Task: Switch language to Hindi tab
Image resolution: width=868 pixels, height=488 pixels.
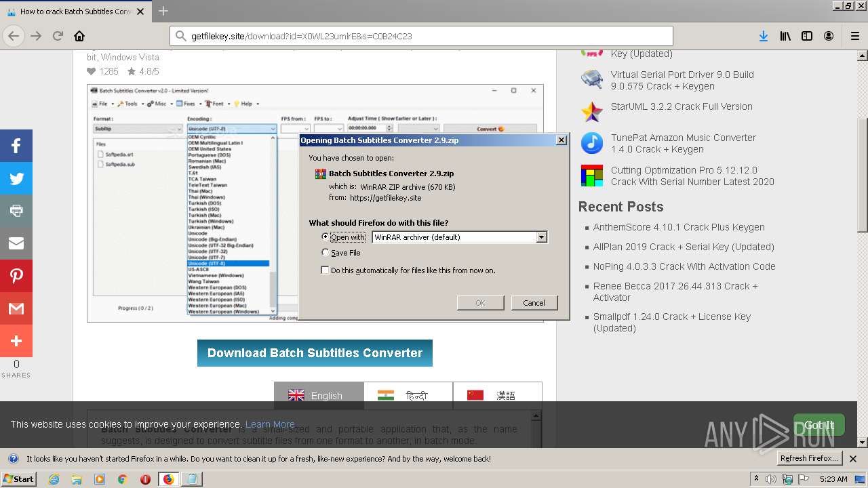Action: point(408,396)
